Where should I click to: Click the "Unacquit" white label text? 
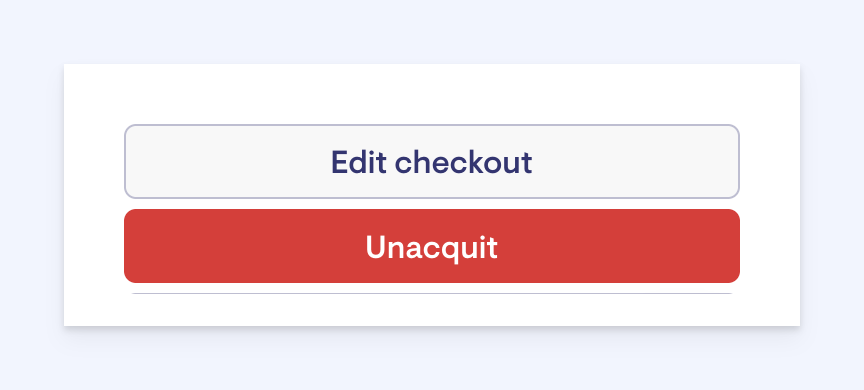pyautogui.click(x=431, y=247)
